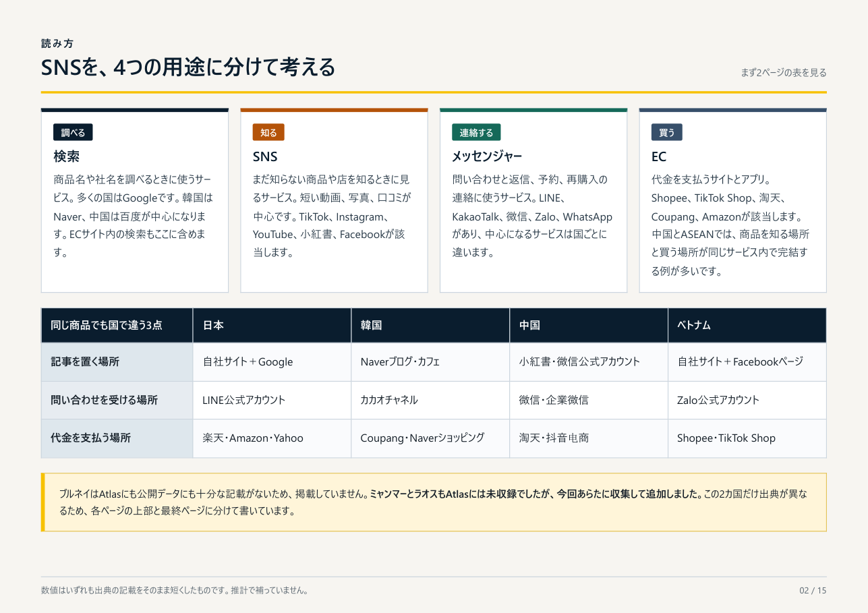
Task: Click the 読み方 section label
Action: (57, 43)
